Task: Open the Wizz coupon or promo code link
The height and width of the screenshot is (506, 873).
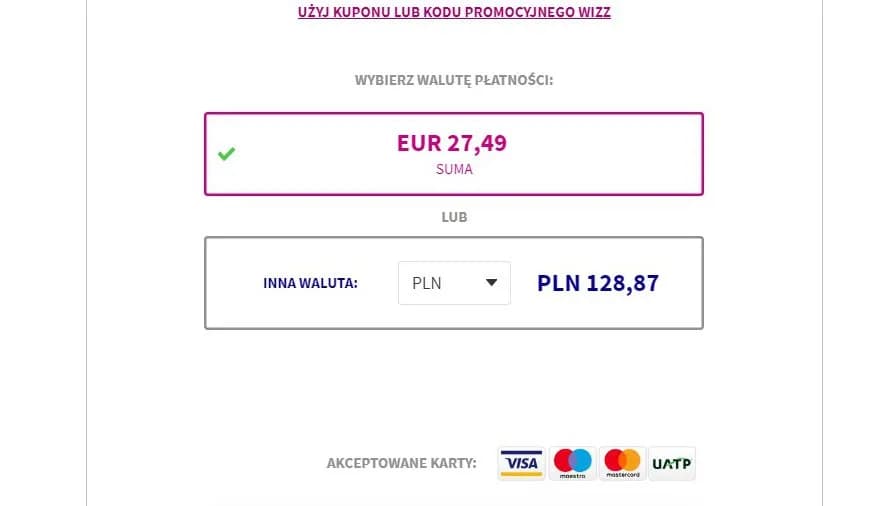Action: point(454,13)
